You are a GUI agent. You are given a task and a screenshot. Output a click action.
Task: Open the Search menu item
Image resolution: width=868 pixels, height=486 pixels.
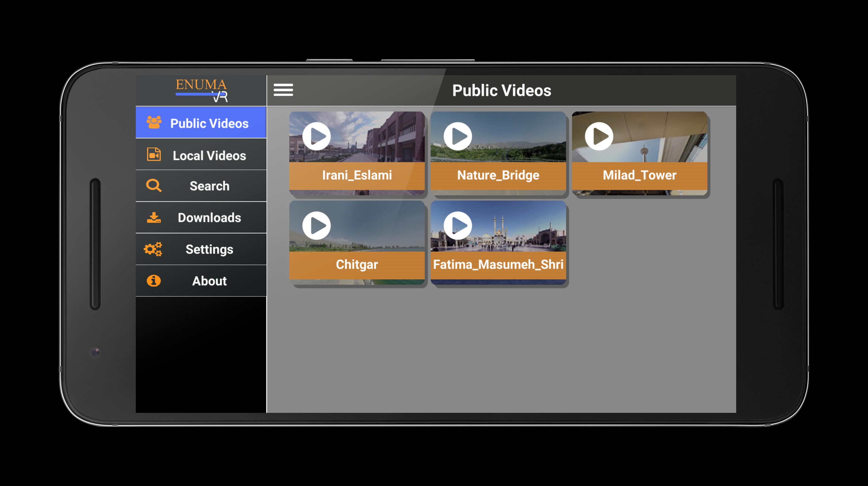point(201,186)
